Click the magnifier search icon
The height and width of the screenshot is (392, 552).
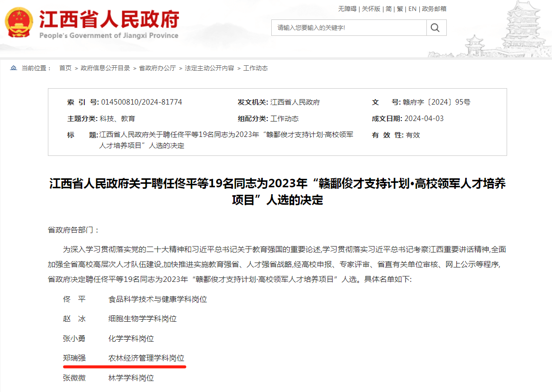[x=436, y=28]
